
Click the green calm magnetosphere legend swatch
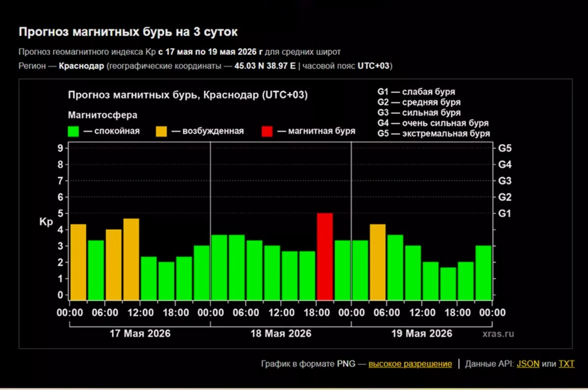click(x=73, y=131)
